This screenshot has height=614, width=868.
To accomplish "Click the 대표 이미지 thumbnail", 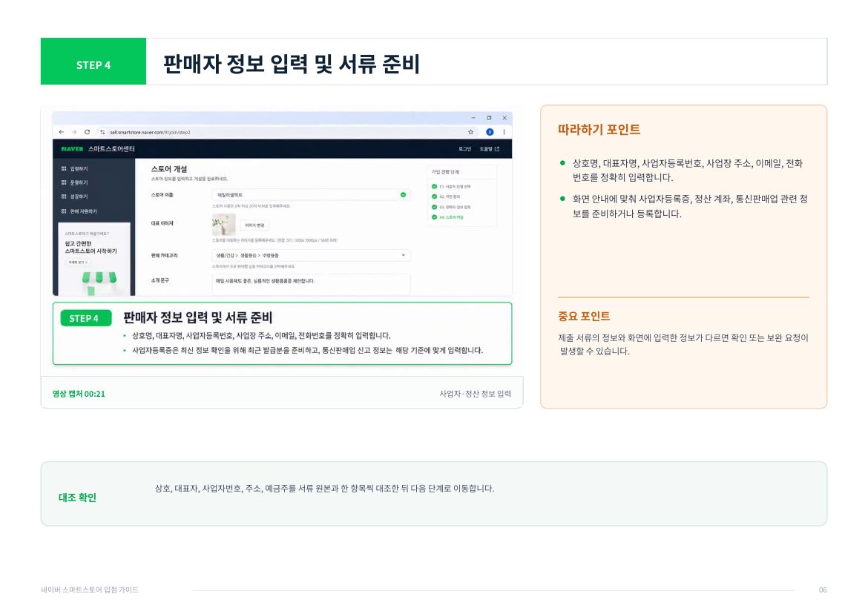I will 223,225.
